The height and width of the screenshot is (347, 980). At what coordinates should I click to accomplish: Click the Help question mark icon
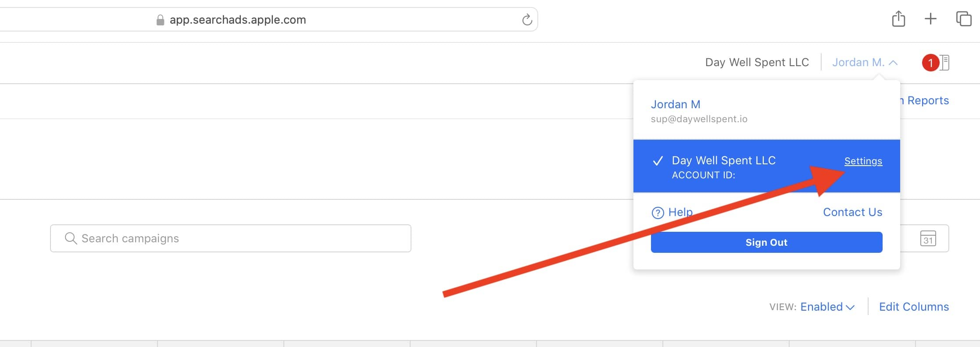coord(658,213)
